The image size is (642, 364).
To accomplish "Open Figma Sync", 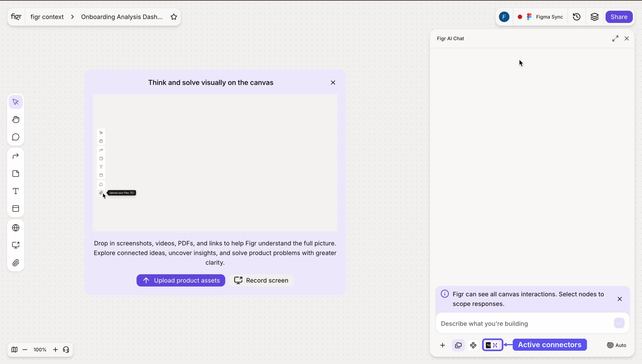I will [x=540, y=17].
